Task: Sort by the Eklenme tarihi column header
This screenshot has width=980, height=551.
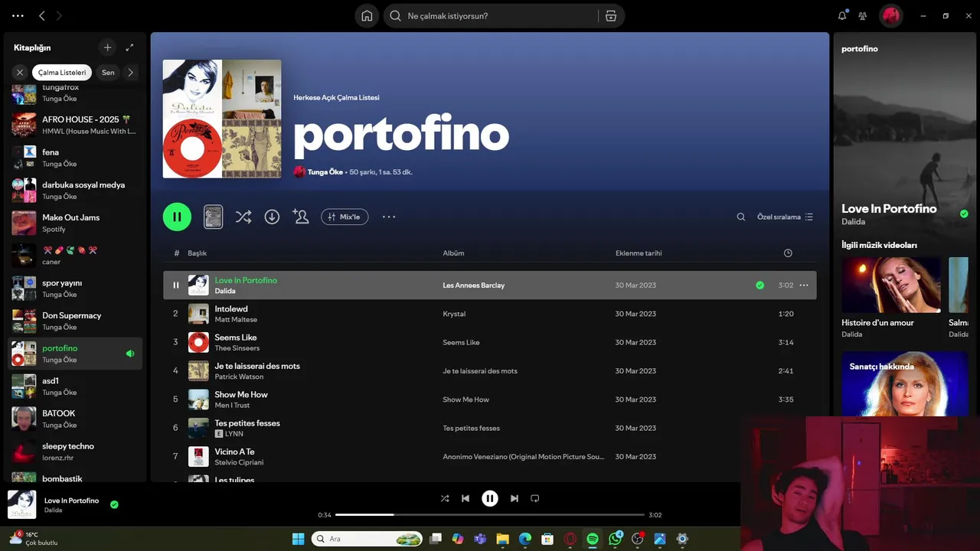Action: (639, 253)
